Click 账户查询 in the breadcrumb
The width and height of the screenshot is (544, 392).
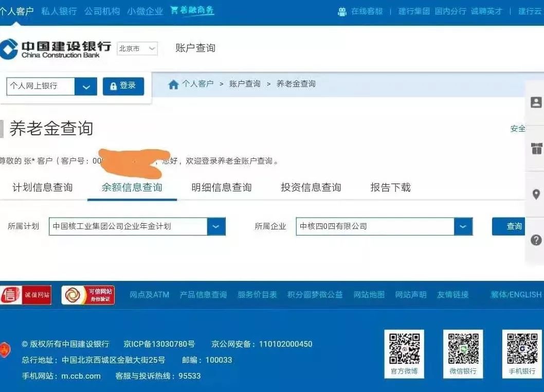tap(245, 84)
